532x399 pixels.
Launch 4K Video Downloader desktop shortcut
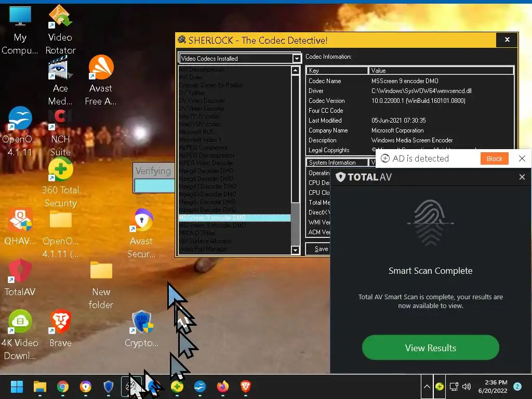tap(20, 335)
